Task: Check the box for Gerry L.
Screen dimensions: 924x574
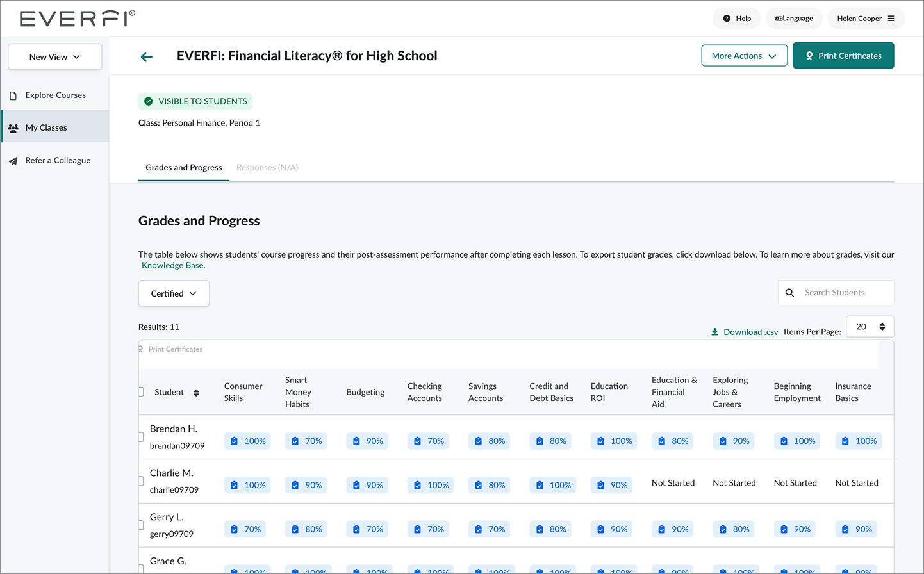Action: [141, 525]
